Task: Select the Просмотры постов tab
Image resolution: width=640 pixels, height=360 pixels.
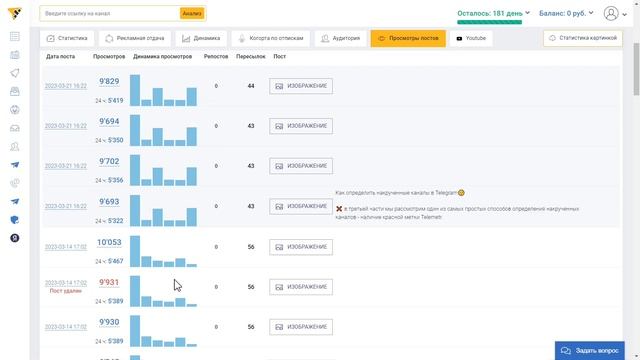Action: (x=408, y=38)
